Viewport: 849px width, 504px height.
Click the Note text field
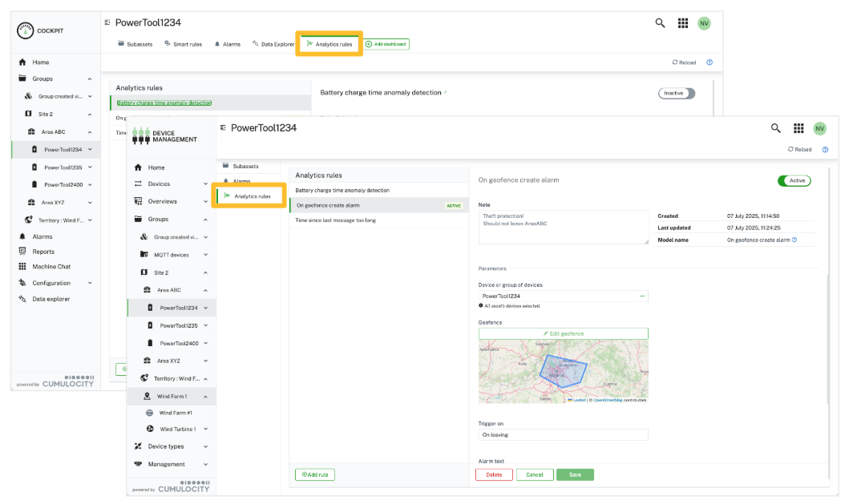click(x=563, y=227)
